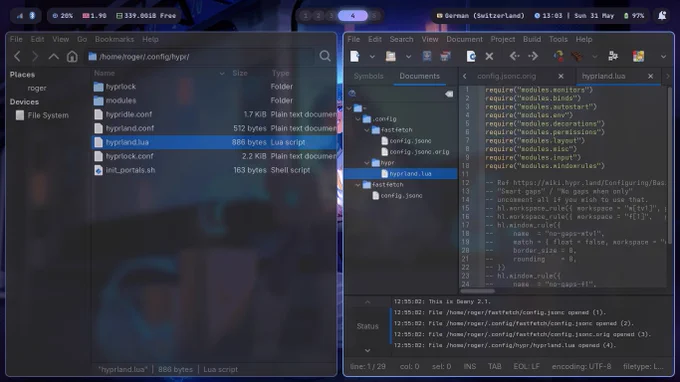Open the notification bell in top bar

[662, 16]
